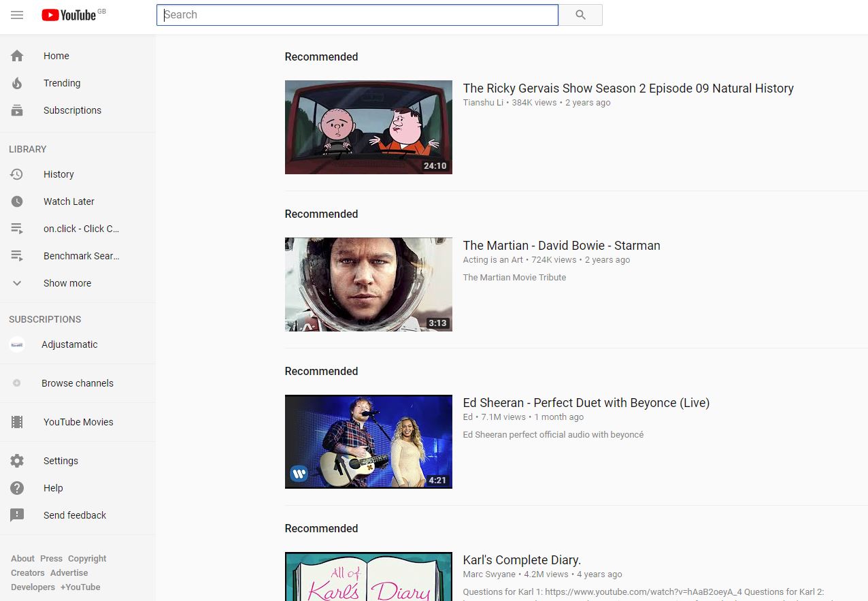Click the Subscriptions icon in sidebar
The image size is (868, 601).
pyautogui.click(x=17, y=110)
